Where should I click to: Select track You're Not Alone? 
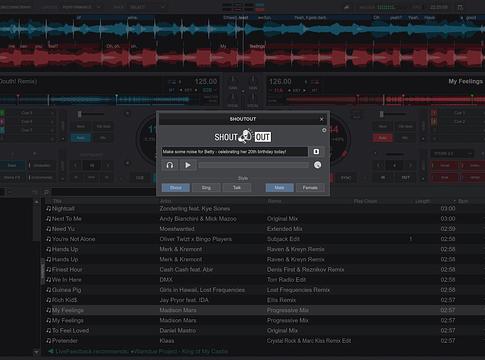click(74, 239)
